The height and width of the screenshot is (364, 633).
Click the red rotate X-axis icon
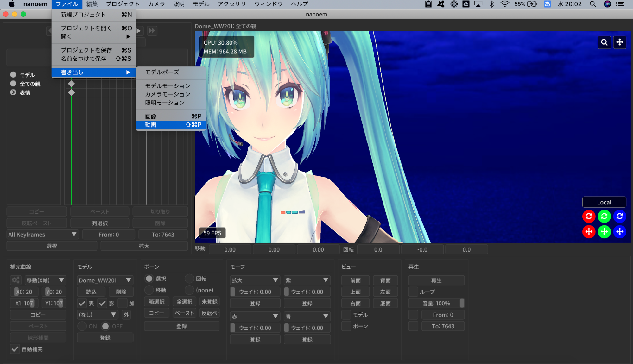pyautogui.click(x=589, y=216)
